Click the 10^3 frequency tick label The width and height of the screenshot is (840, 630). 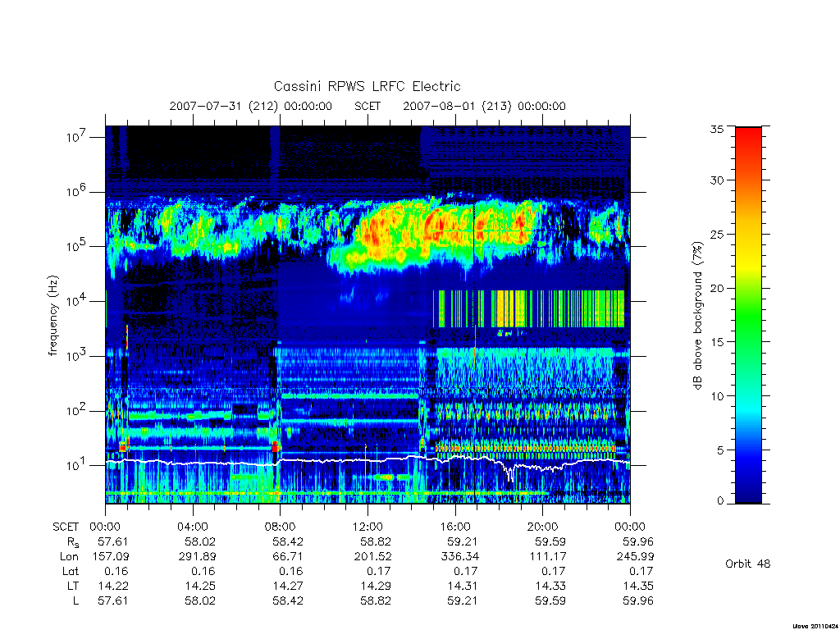[x=78, y=356]
